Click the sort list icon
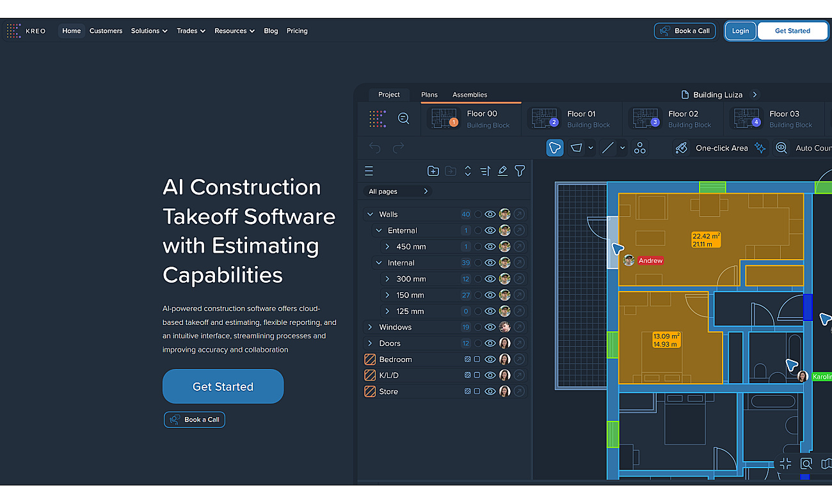This screenshot has width=832, height=504. tap(485, 171)
